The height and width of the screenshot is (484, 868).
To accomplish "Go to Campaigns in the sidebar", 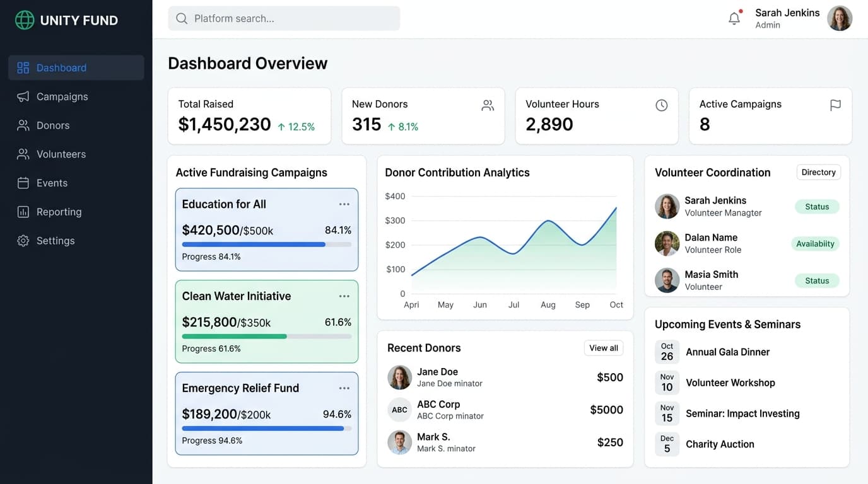I will pyautogui.click(x=76, y=96).
